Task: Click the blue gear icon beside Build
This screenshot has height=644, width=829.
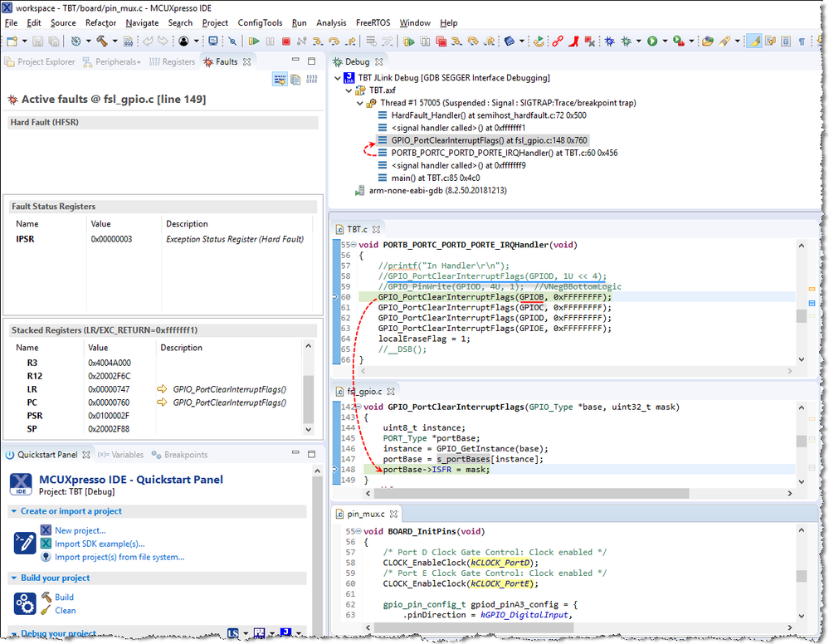Action: 23,603
